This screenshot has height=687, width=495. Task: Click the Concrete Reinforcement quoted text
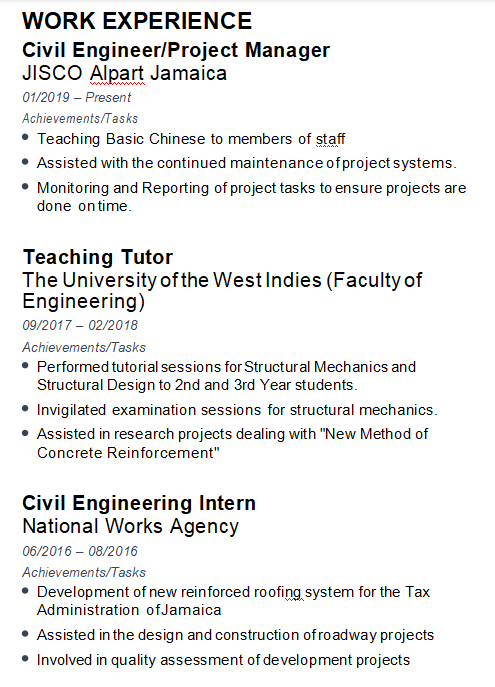pos(128,453)
